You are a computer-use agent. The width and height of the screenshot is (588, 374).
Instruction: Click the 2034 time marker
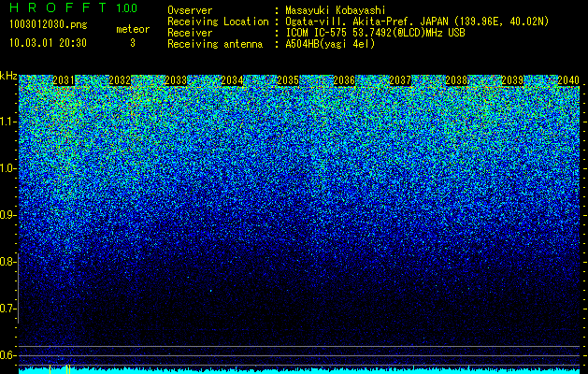click(x=232, y=80)
